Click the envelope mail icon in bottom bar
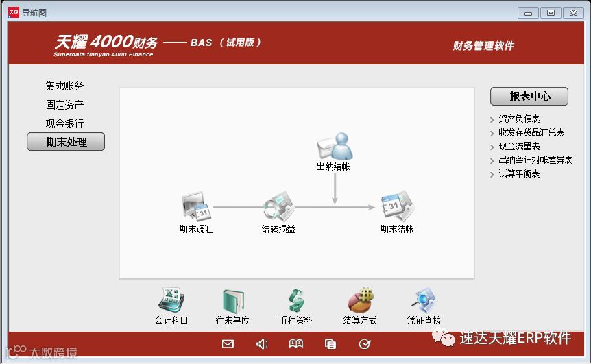 coord(228,343)
